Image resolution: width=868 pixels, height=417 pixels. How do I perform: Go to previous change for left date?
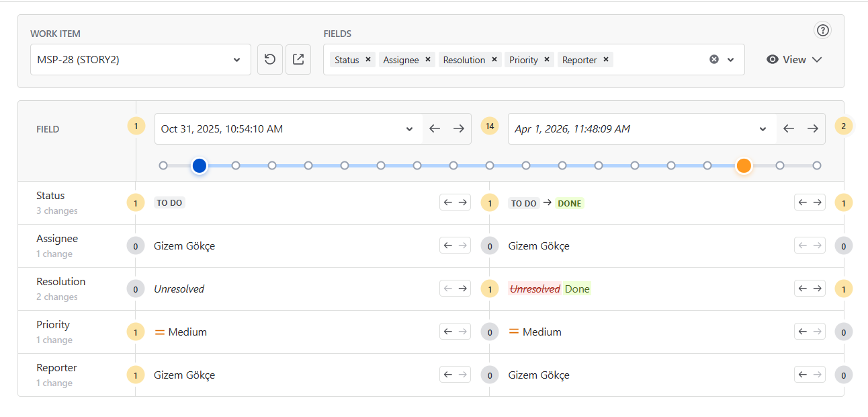click(435, 128)
